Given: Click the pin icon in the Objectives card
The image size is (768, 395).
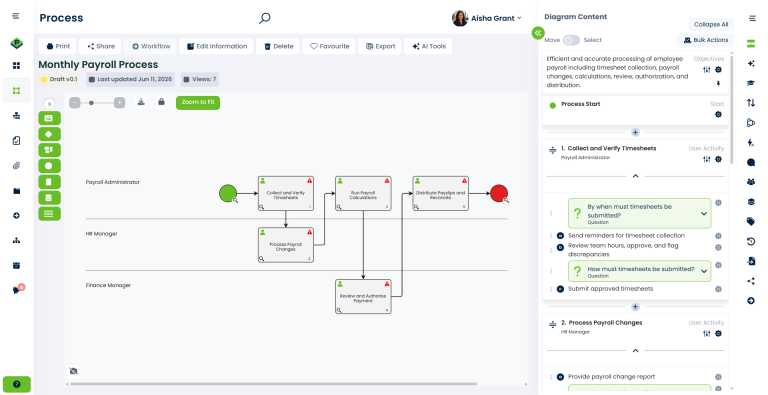Looking at the screenshot, I should 718,84.
